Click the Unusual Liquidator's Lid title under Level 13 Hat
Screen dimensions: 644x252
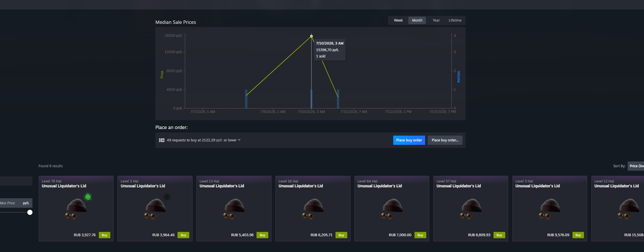coord(222,186)
